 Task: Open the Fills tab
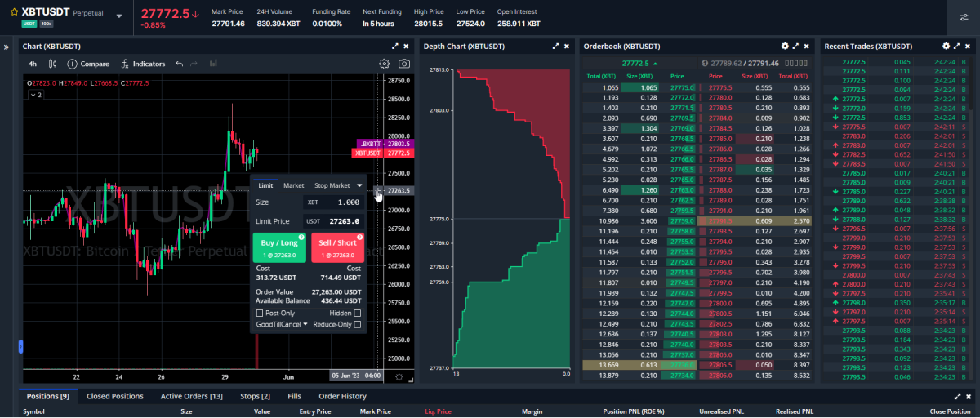click(294, 396)
